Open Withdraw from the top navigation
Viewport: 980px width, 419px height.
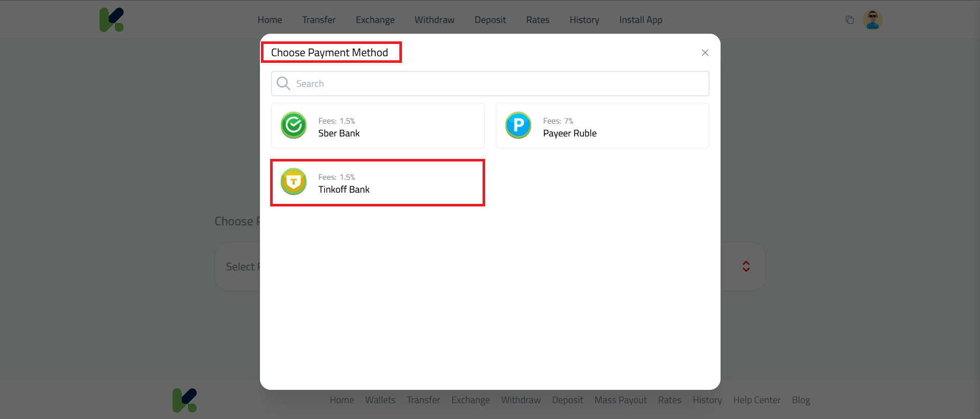click(x=434, y=20)
